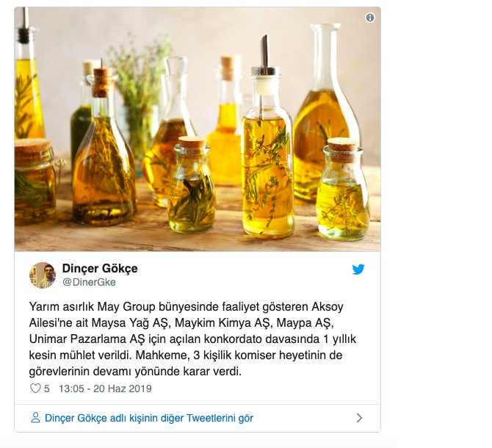Click the like count number 5
The height and width of the screenshot is (448, 492).
pos(47,389)
